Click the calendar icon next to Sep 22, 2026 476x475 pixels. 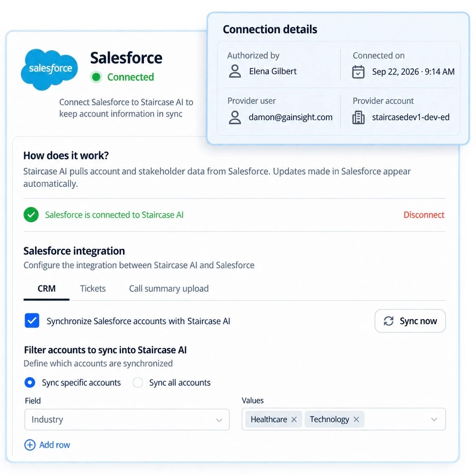358,72
